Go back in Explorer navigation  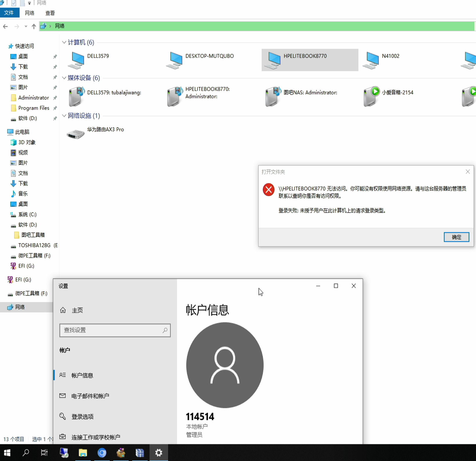5,26
